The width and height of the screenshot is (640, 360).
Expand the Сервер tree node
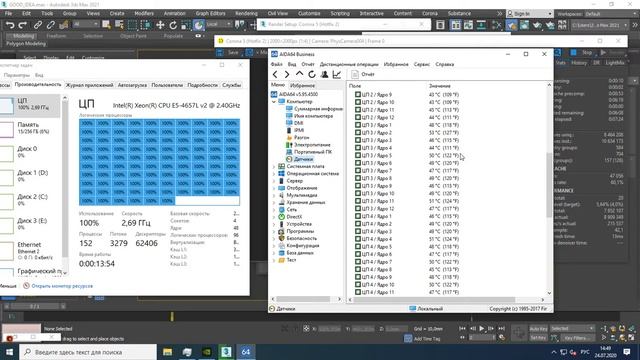pos(274,181)
